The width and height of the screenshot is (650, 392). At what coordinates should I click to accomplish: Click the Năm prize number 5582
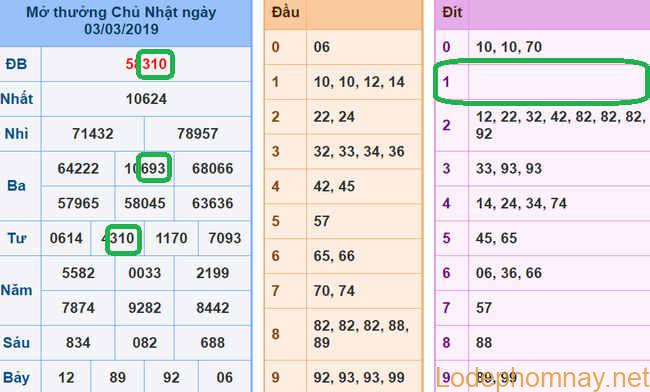point(78,273)
